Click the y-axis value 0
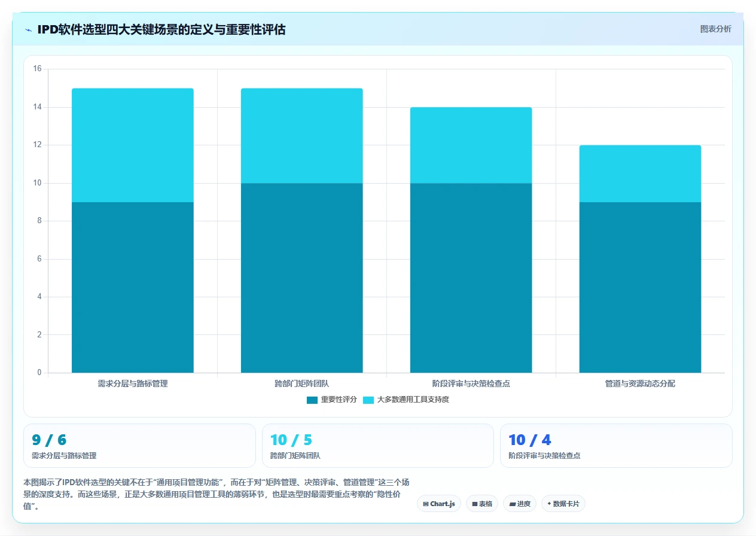 (x=39, y=373)
